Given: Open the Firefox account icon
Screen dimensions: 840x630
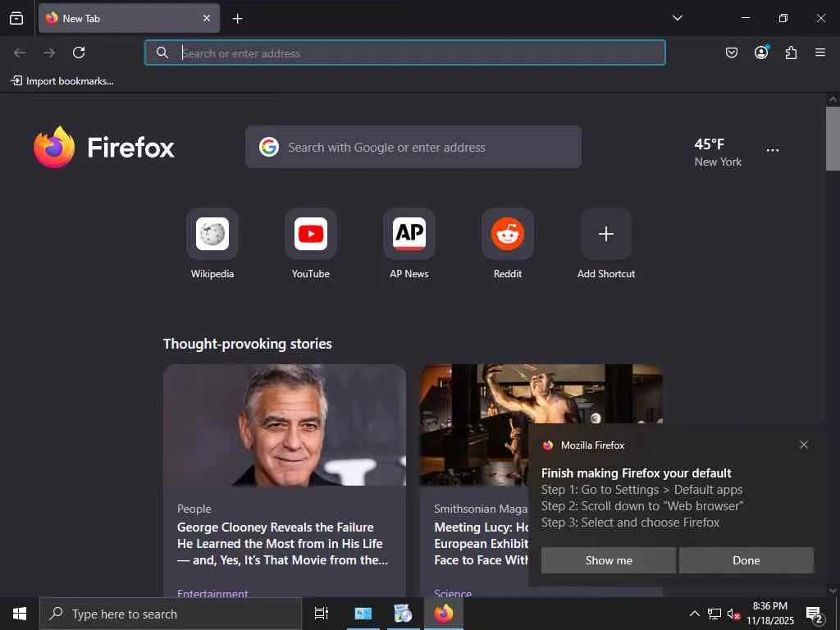Looking at the screenshot, I should click(761, 52).
